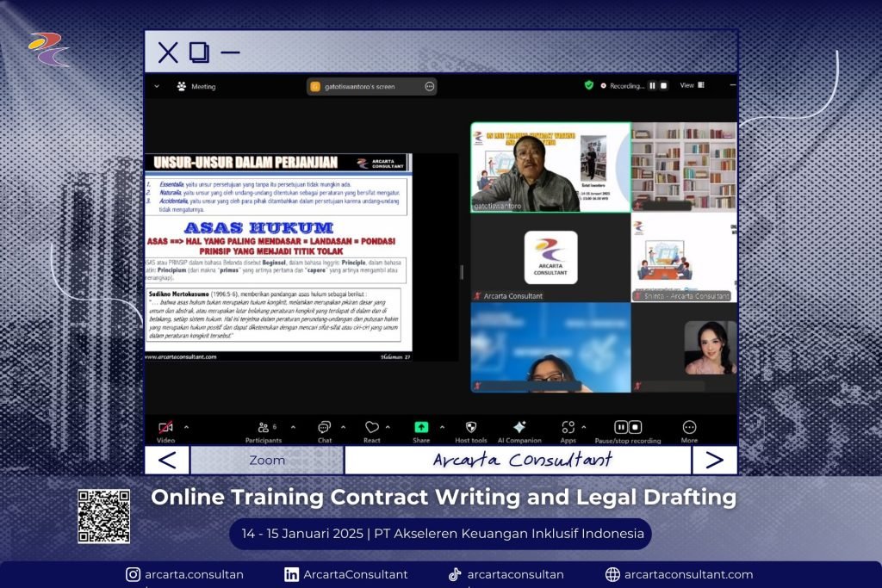Click the green encryption shield icon
This screenshot has height=588, width=882.
pyautogui.click(x=589, y=86)
